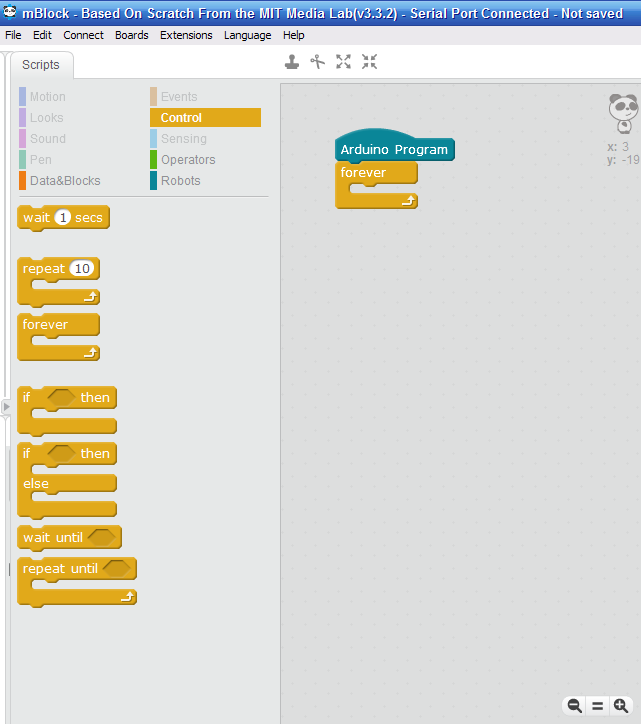Click the condition slot of wait until block

(x=102, y=537)
